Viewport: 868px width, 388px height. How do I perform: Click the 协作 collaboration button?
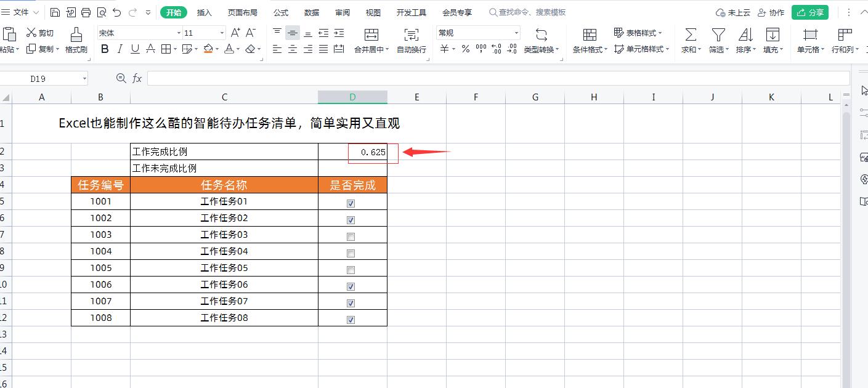click(x=771, y=12)
